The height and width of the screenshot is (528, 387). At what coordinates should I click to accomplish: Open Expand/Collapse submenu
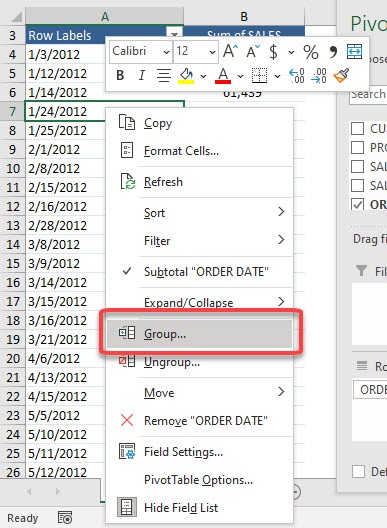(x=199, y=302)
